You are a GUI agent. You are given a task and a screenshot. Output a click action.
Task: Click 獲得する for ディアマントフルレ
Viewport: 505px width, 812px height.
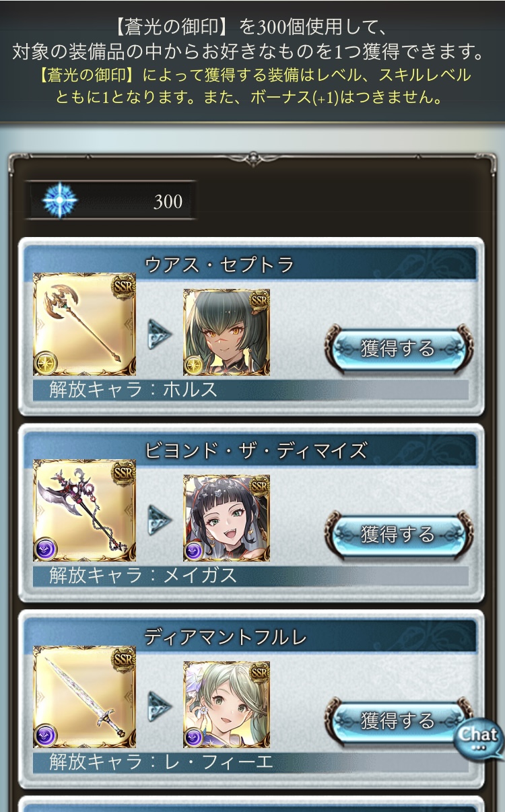[399, 721]
